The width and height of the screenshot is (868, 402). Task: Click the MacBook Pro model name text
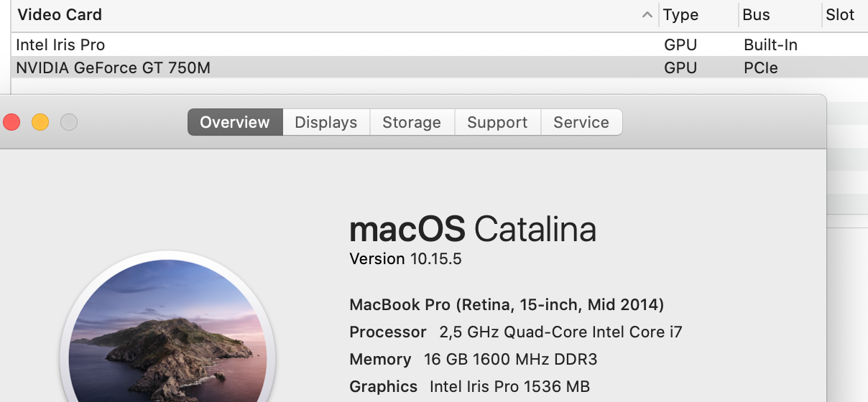click(507, 304)
